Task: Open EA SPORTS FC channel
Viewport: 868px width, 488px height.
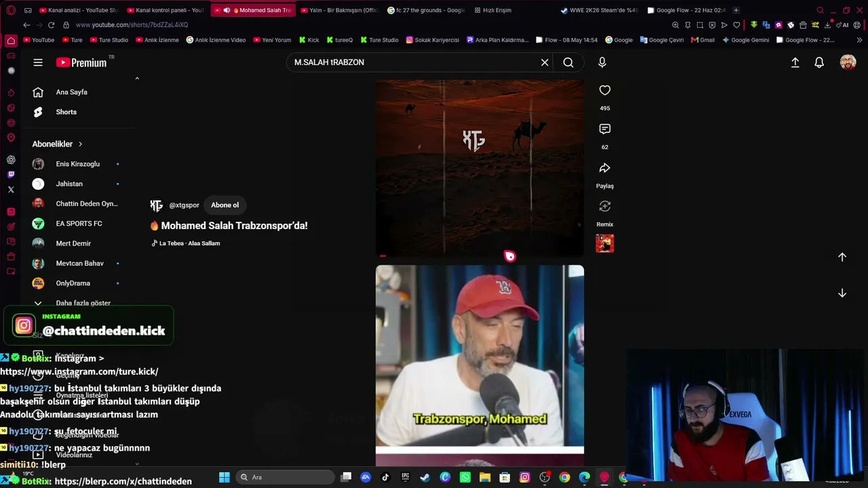Action: click(78, 224)
